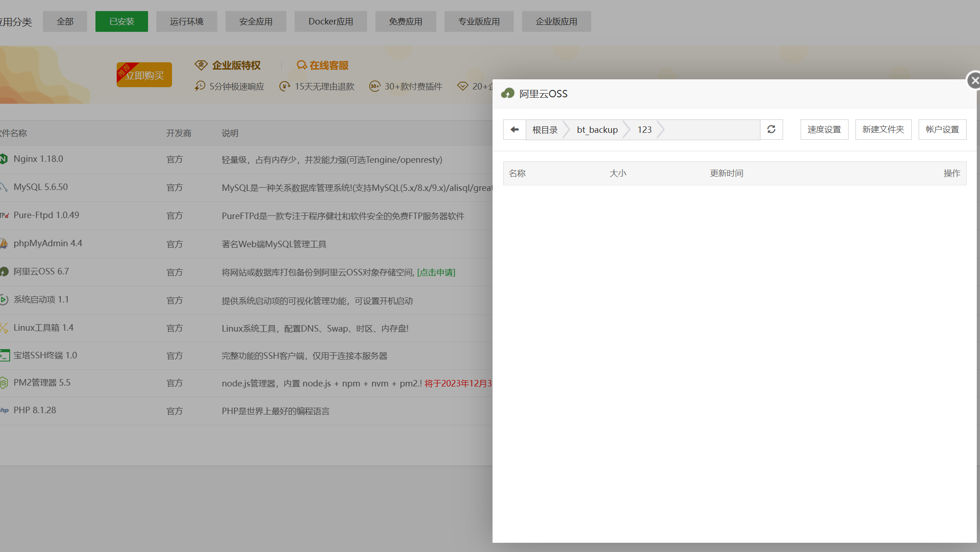This screenshot has height=552, width=980.
Task: Click MySQL 5.6.50 software name
Action: point(41,187)
